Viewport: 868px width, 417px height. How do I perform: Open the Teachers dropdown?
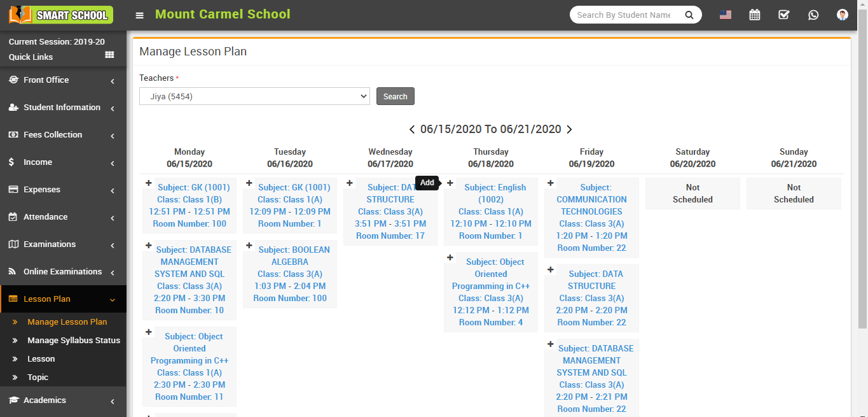pos(254,95)
